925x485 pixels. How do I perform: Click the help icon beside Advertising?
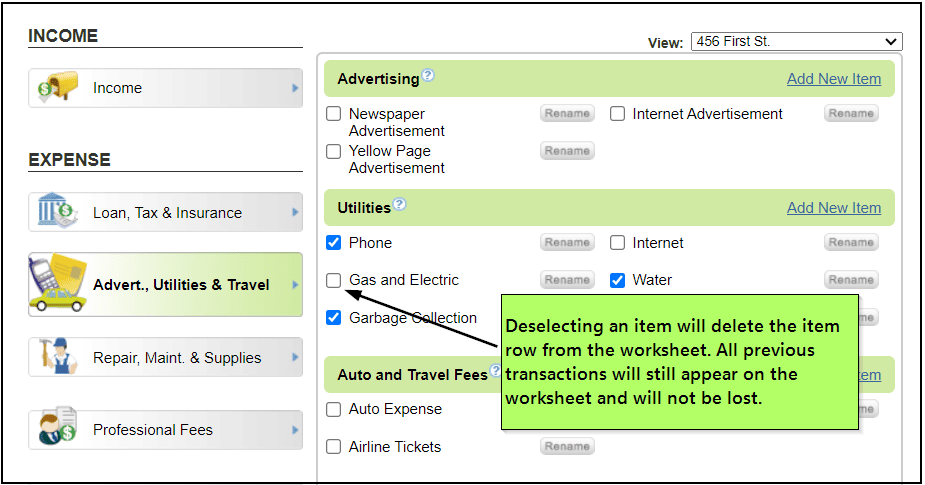pos(428,76)
